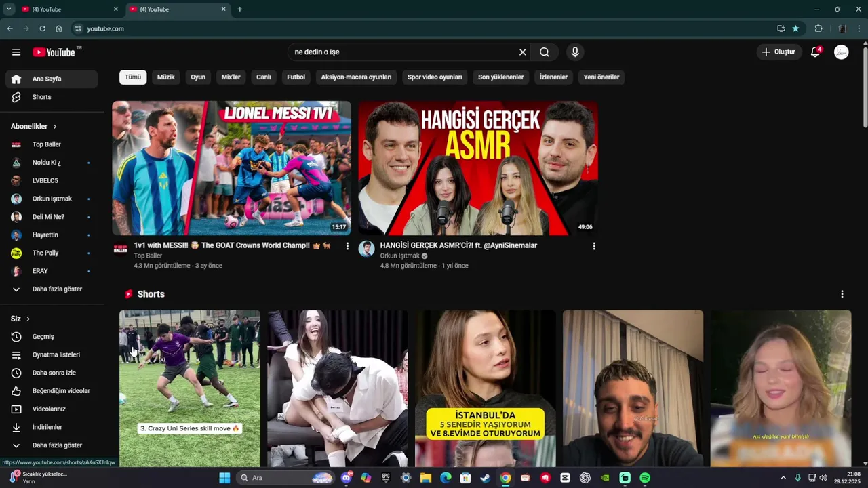Open Beğendiğim videolar list
The height and width of the screenshot is (488, 868).
pos(52,391)
